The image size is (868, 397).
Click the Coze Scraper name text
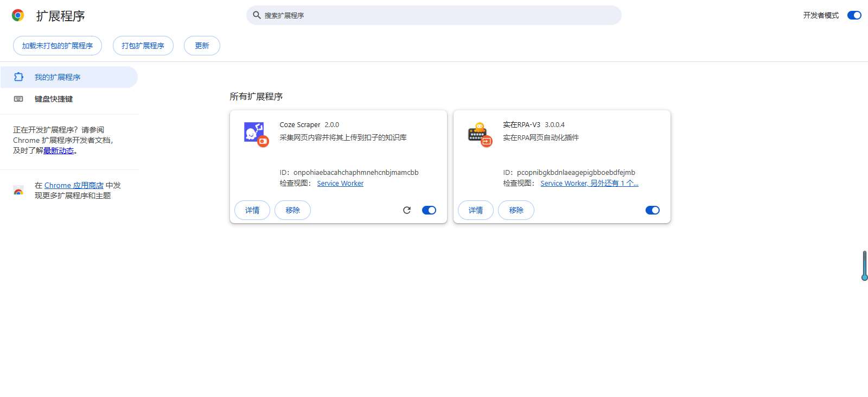click(x=300, y=124)
